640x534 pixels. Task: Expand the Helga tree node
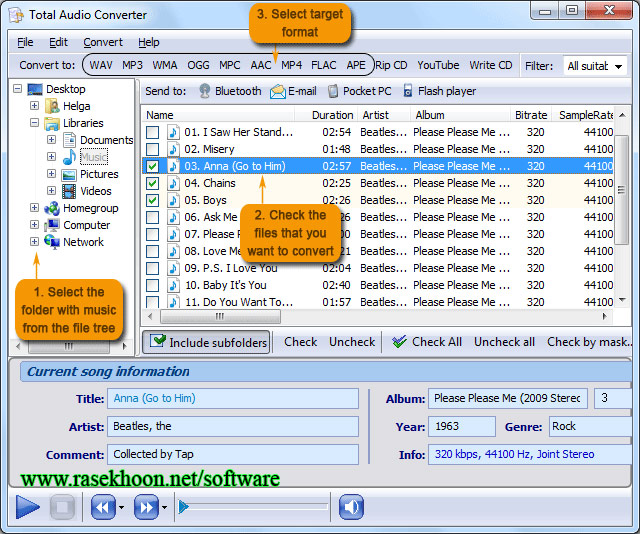coord(34,106)
